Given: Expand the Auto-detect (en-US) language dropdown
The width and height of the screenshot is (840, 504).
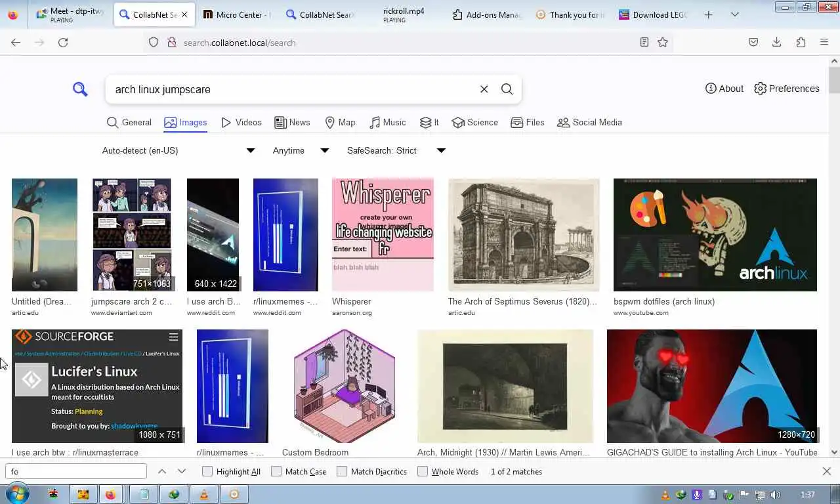Looking at the screenshot, I should pyautogui.click(x=178, y=150).
